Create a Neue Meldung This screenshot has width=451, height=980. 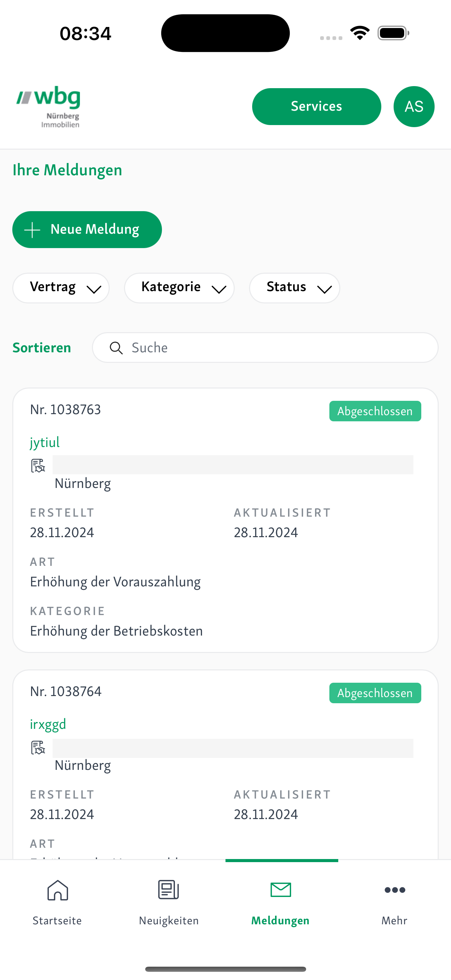coord(87,229)
